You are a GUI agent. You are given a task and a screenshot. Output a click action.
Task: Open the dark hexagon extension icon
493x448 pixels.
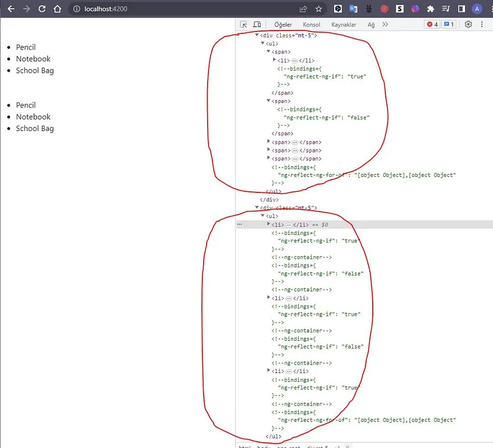point(338,9)
